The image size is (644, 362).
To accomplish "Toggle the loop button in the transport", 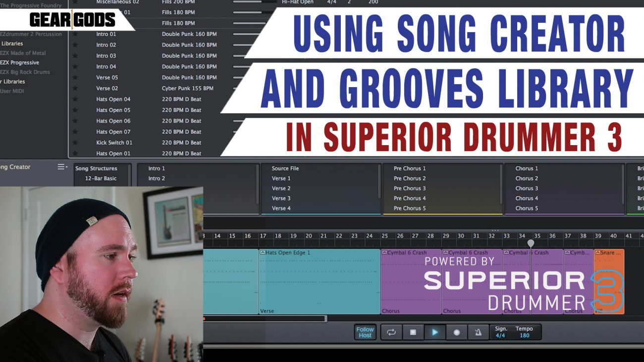I will [391, 332].
